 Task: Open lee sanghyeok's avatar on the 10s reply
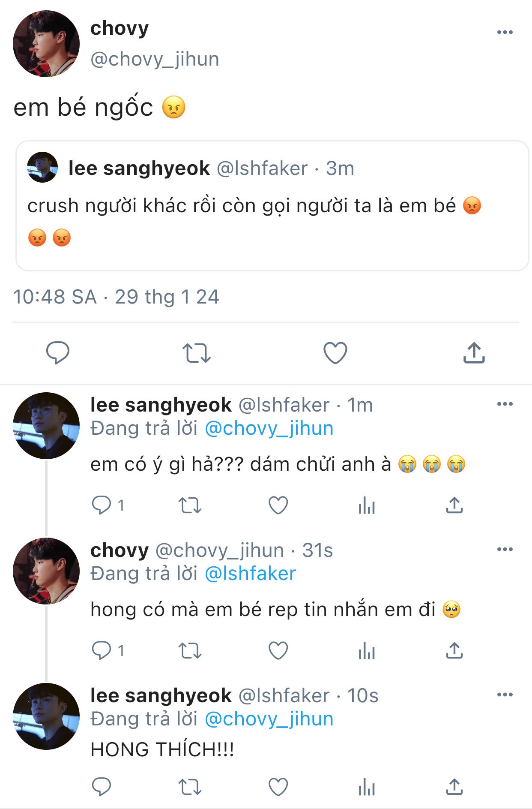pyautogui.click(x=46, y=716)
